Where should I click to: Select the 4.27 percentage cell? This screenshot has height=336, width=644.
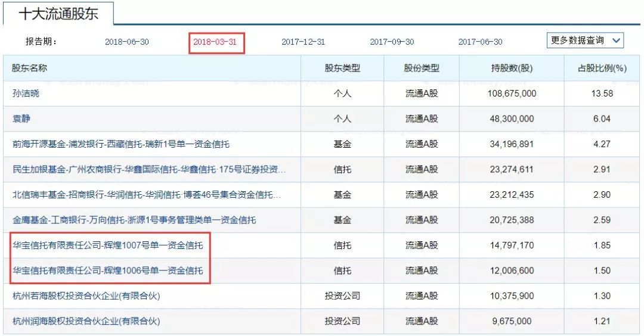tap(602, 144)
